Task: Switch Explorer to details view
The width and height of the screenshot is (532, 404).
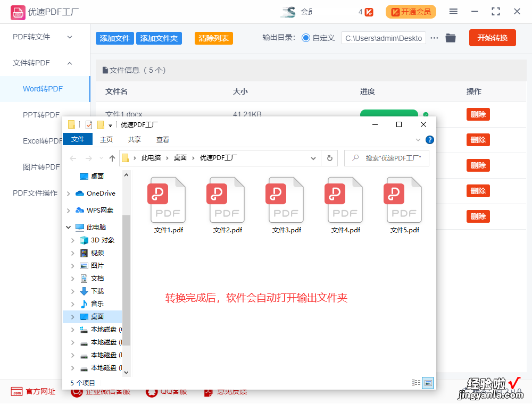Action: 415,383
